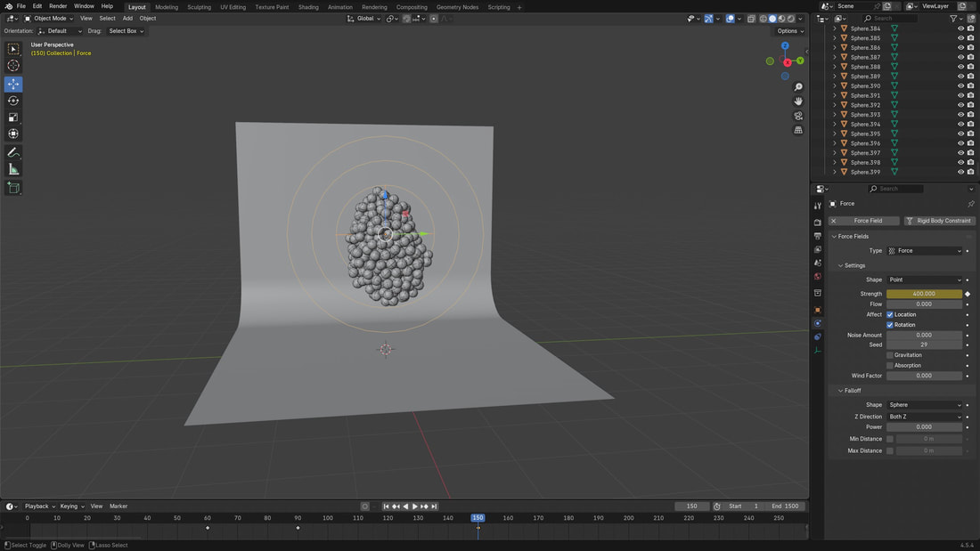Image resolution: width=980 pixels, height=551 pixels.
Task: Open the Z Direction dropdown
Action: point(925,417)
